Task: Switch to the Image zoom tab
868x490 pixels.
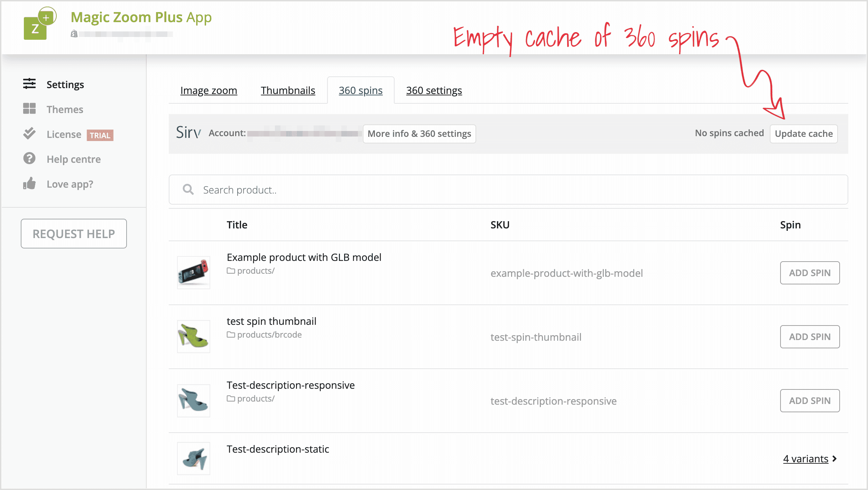Action: pos(209,90)
